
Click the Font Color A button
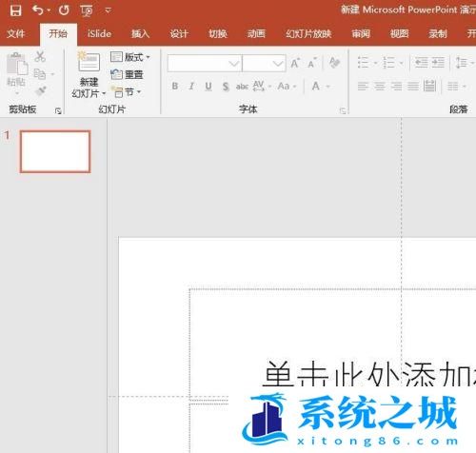[x=316, y=86]
